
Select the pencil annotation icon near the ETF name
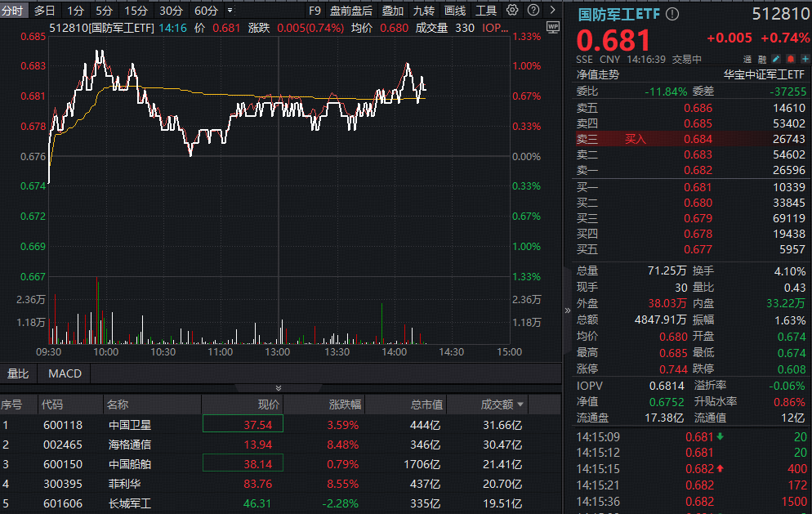(774, 59)
